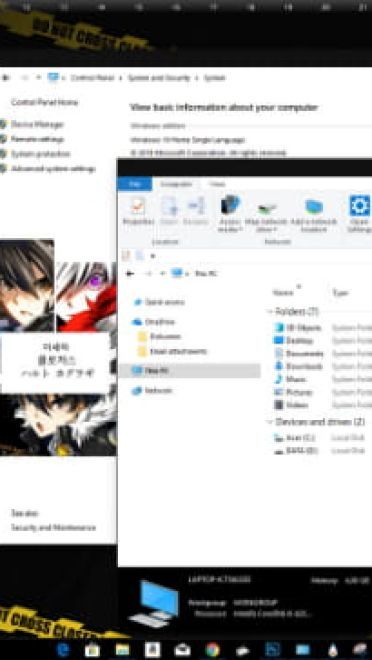Open the File tab in Explorer ribbon
The width and height of the screenshot is (372, 660).
coord(135,184)
